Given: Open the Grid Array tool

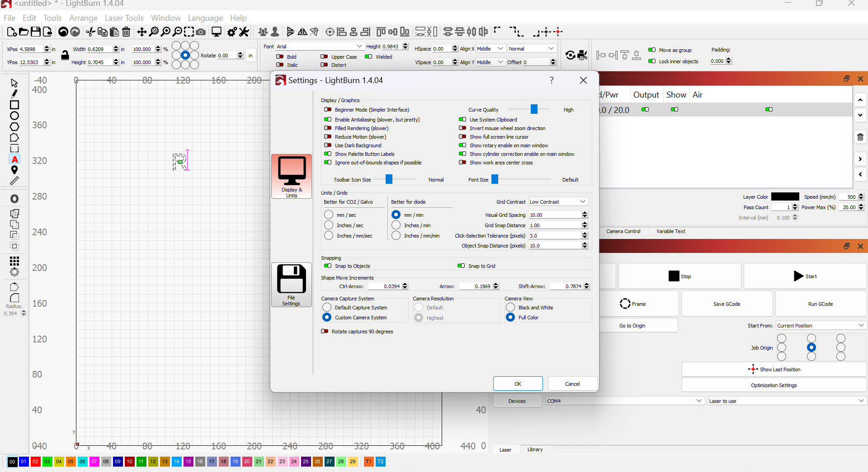Looking at the screenshot, I should pyautogui.click(x=14, y=261).
